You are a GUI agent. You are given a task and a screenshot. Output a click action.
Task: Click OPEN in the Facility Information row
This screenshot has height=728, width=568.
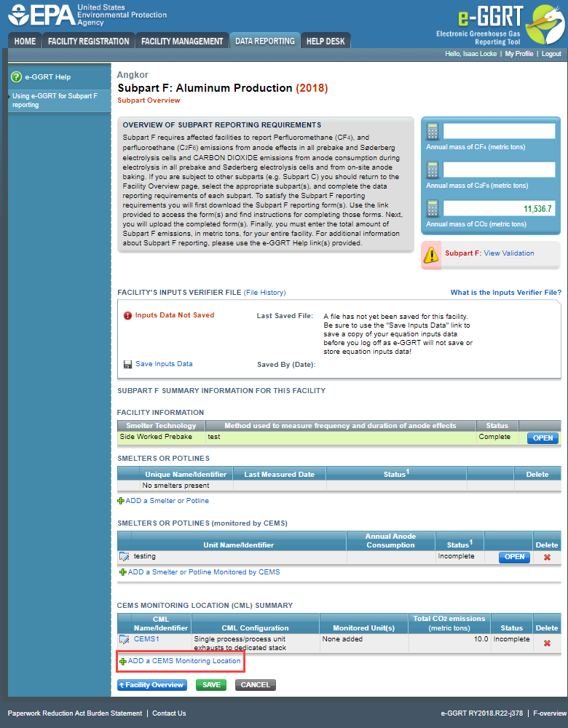click(x=543, y=438)
